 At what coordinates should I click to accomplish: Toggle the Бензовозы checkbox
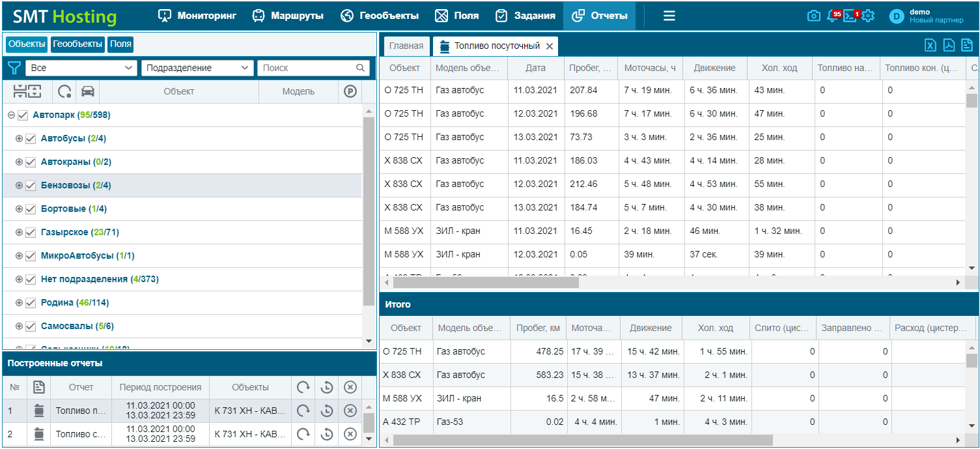[31, 186]
